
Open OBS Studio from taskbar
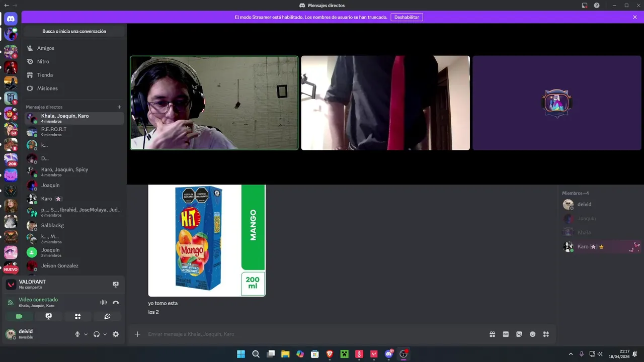point(404,354)
